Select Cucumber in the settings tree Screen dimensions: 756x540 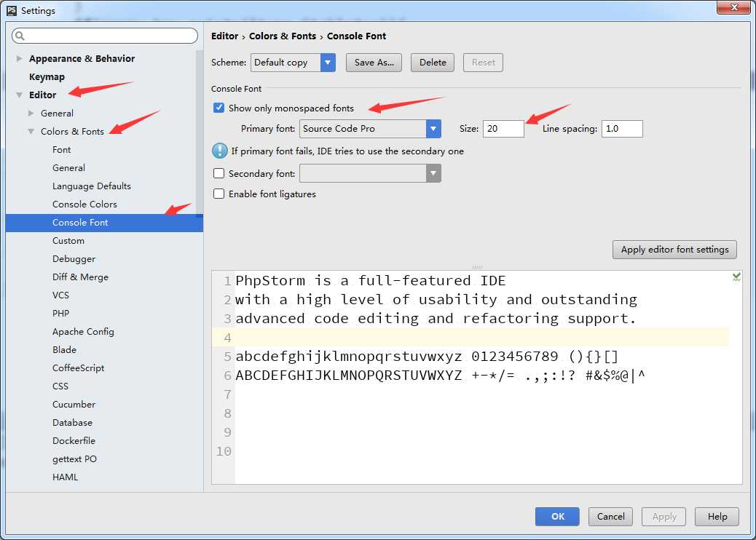74,405
